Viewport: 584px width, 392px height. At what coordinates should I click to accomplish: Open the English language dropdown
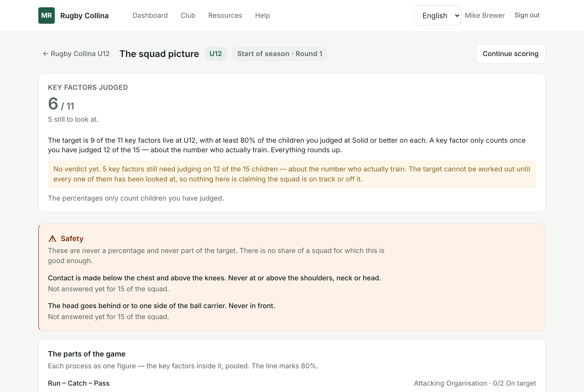(x=438, y=15)
